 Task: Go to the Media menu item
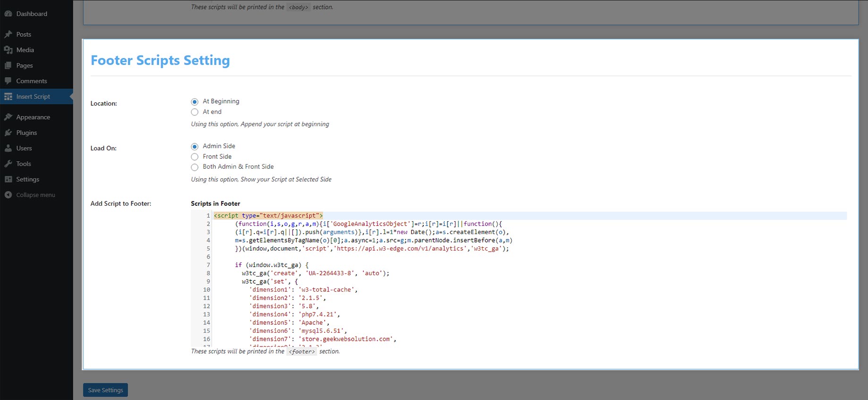pos(36,50)
